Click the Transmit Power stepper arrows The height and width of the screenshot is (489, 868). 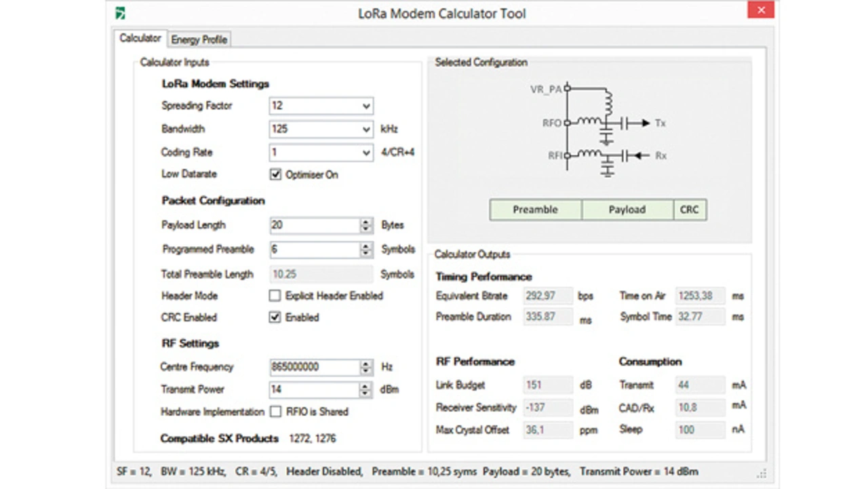tap(366, 390)
